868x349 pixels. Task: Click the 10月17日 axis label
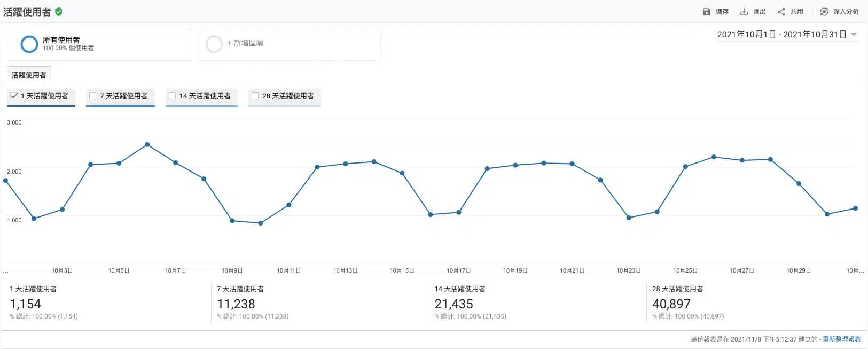pyautogui.click(x=459, y=271)
